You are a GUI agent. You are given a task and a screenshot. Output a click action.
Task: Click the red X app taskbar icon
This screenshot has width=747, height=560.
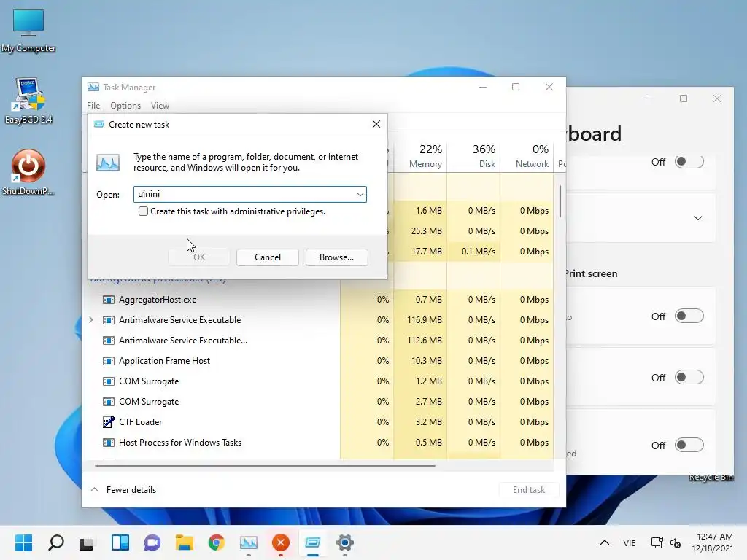(x=281, y=542)
